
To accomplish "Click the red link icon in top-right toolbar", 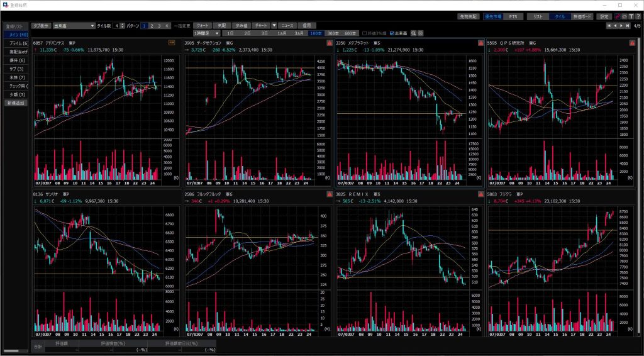I will tap(616, 16).
